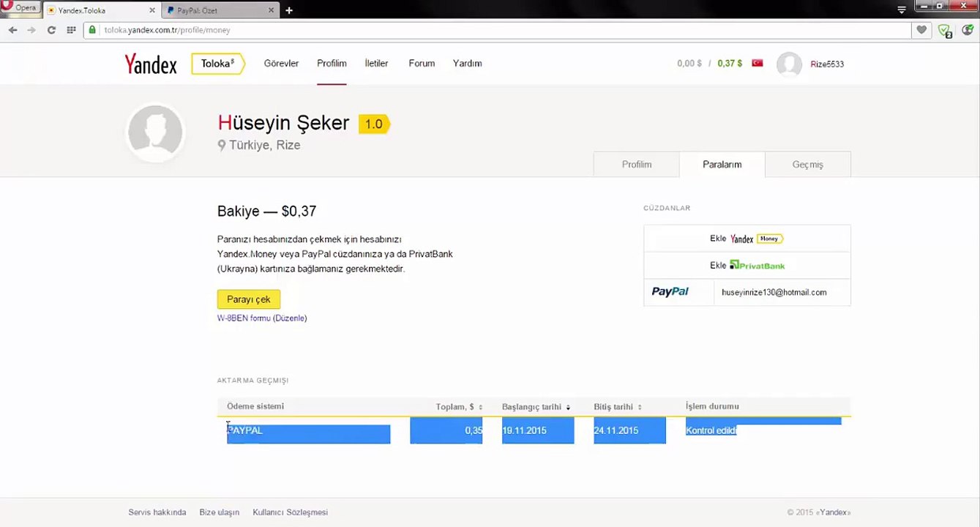Click the Bakiye — $0,37 heading
Image resolution: width=980 pixels, height=527 pixels.
click(267, 212)
